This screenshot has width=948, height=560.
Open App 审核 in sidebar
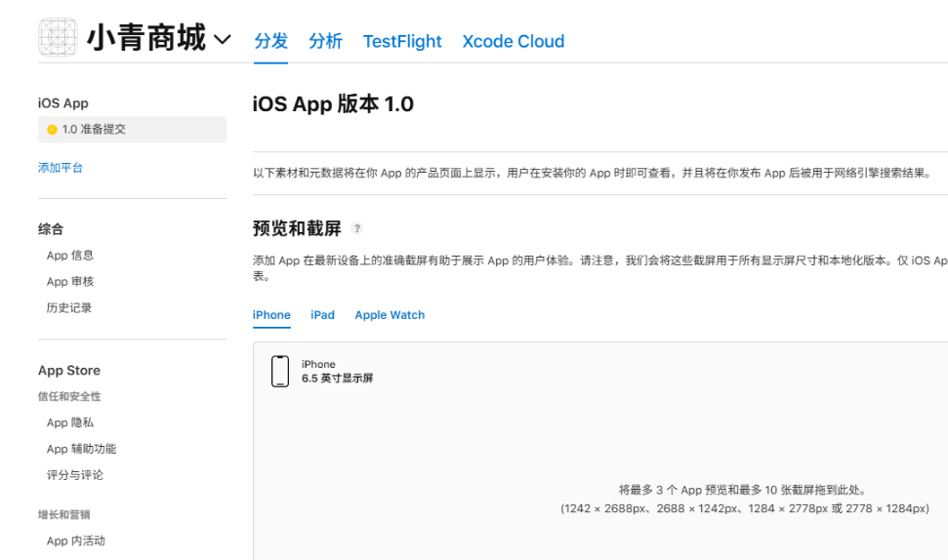70,282
